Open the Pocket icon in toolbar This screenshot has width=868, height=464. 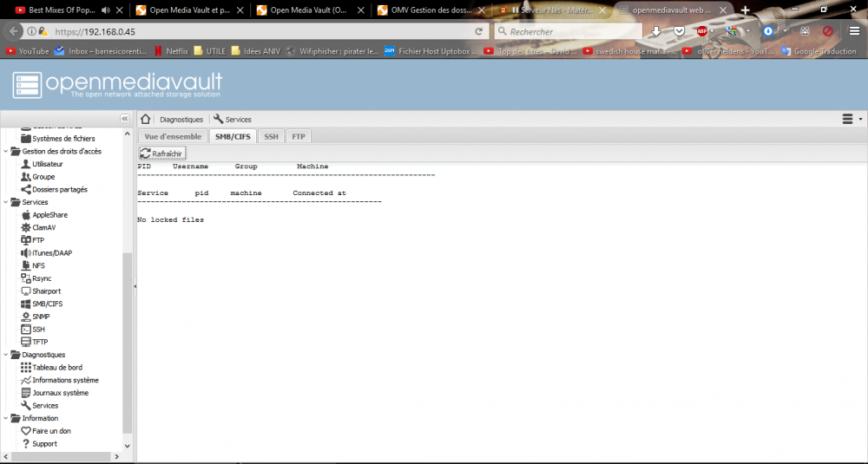tap(680, 31)
